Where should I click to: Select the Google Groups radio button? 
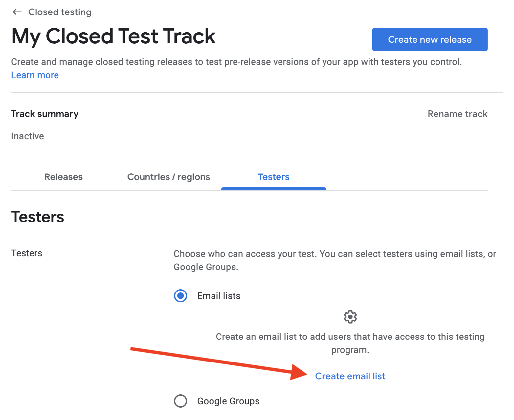[x=180, y=401]
